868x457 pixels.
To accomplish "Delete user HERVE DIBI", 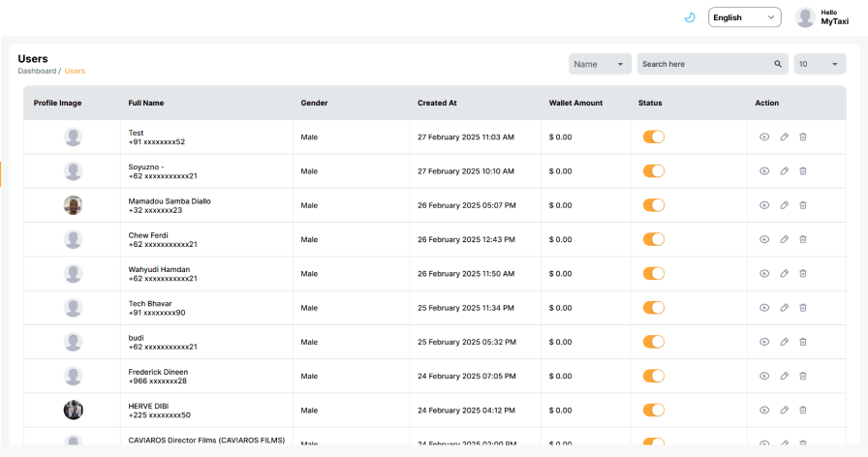I will (x=803, y=410).
